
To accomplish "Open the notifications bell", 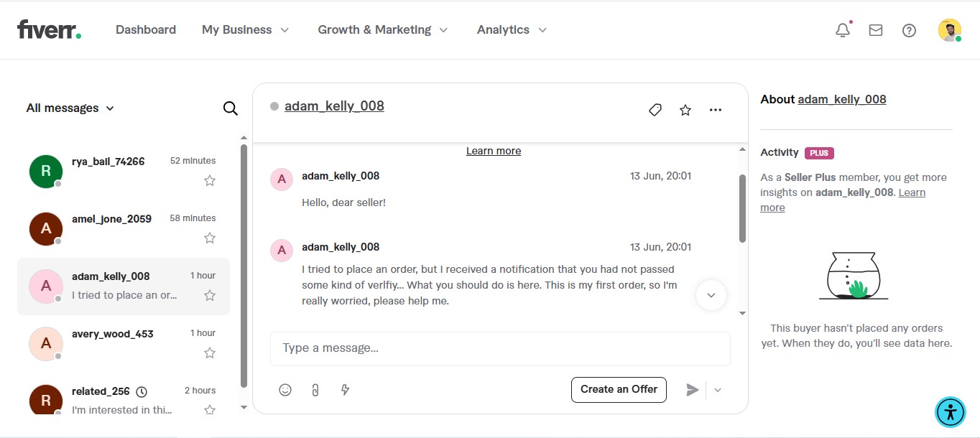I will pos(843,30).
